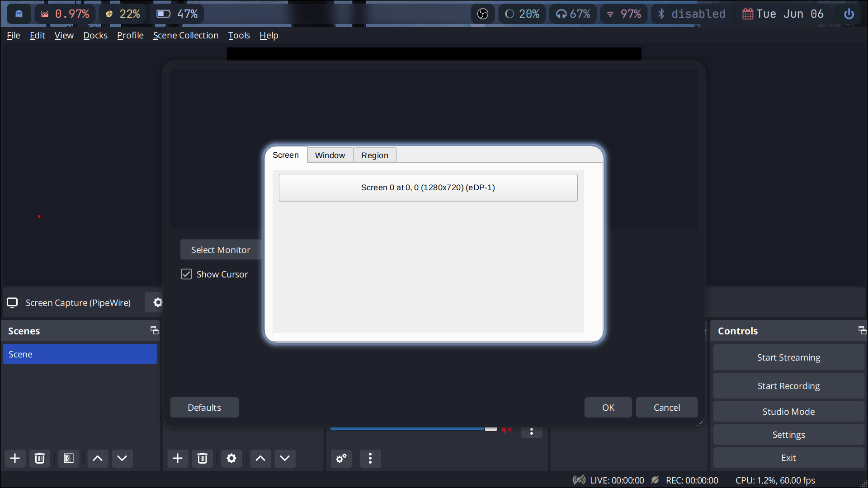Open scene filters via the filters icon
The image size is (868, 488).
[68, 458]
